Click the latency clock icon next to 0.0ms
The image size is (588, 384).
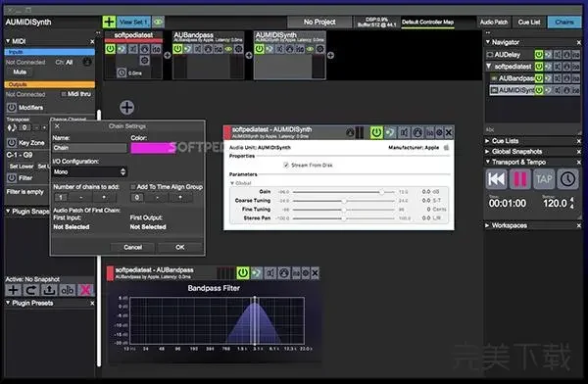coord(122,72)
